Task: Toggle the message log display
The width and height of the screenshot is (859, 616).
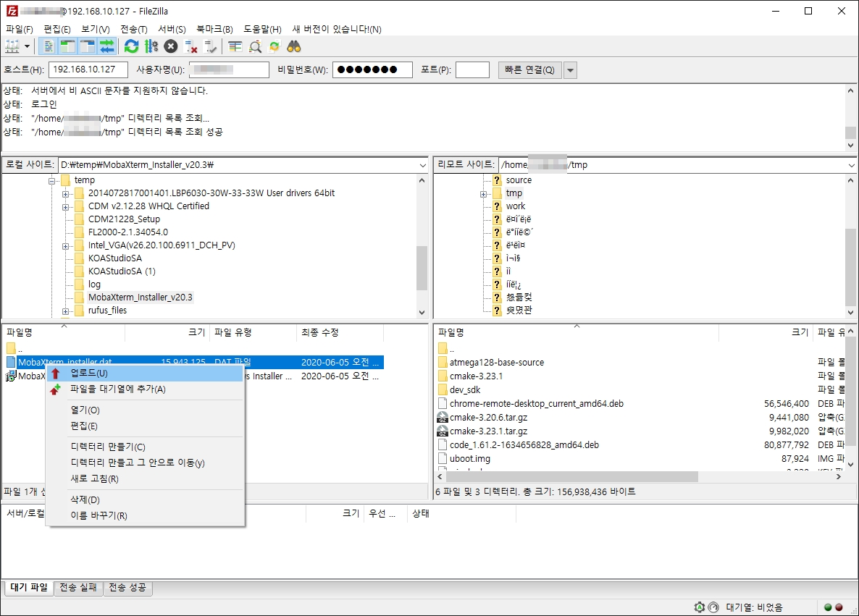Action: 49,46
